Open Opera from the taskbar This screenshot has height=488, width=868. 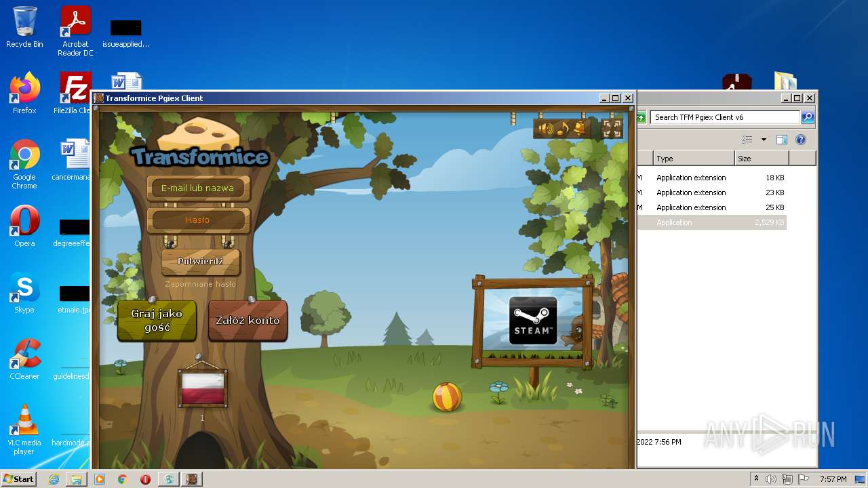pyautogui.click(x=145, y=479)
